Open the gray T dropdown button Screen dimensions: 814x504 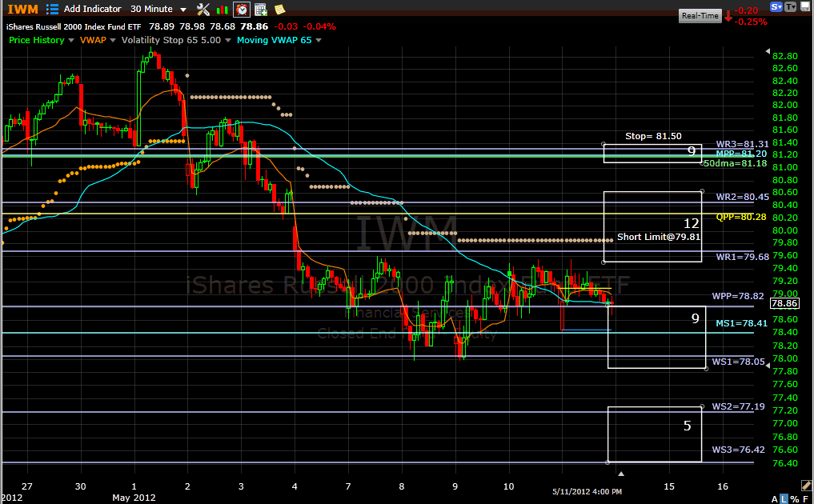[x=790, y=6]
